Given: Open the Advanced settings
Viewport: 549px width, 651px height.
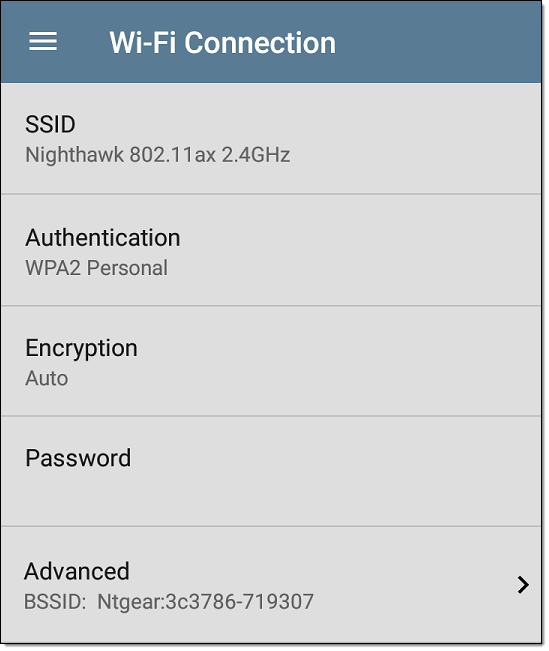Looking at the screenshot, I should pyautogui.click(x=271, y=585).
